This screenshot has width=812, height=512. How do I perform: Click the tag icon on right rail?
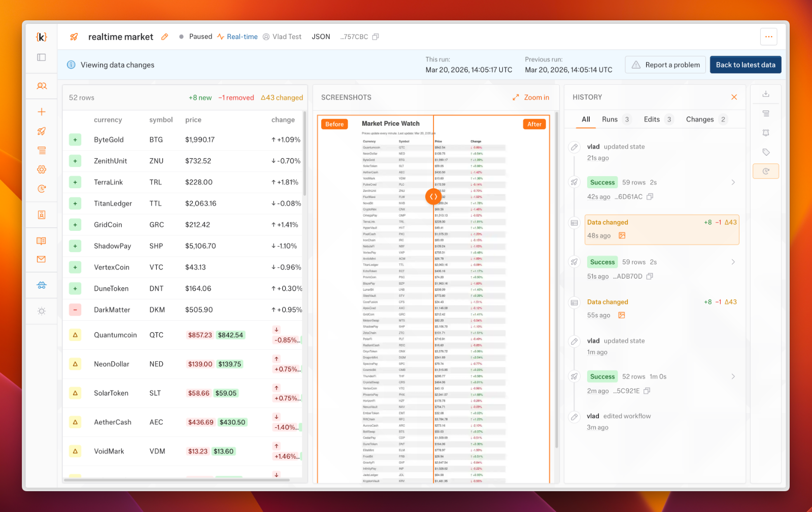766,152
